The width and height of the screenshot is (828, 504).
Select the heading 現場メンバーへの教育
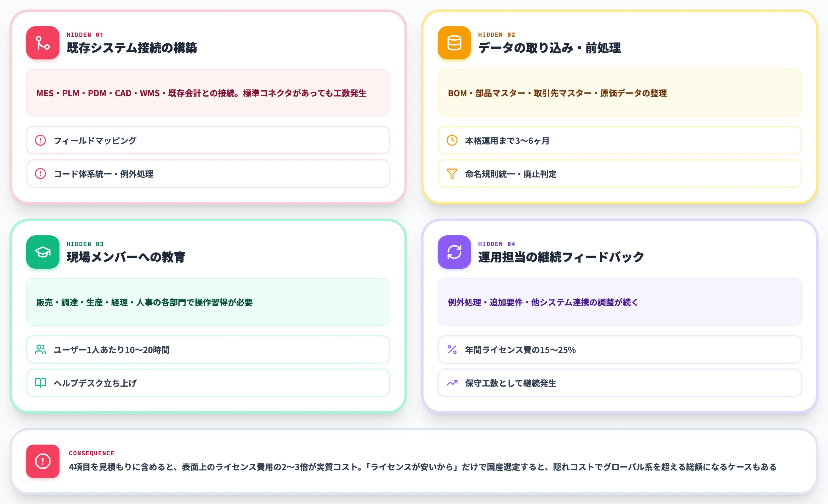click(126, 257)
